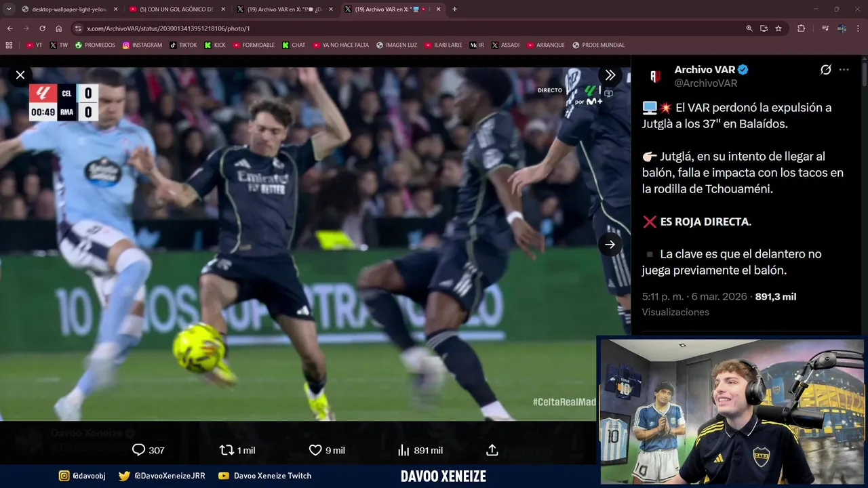Close the photo viewer with the X
Screen dimensions: 868x488
(20, 75)
